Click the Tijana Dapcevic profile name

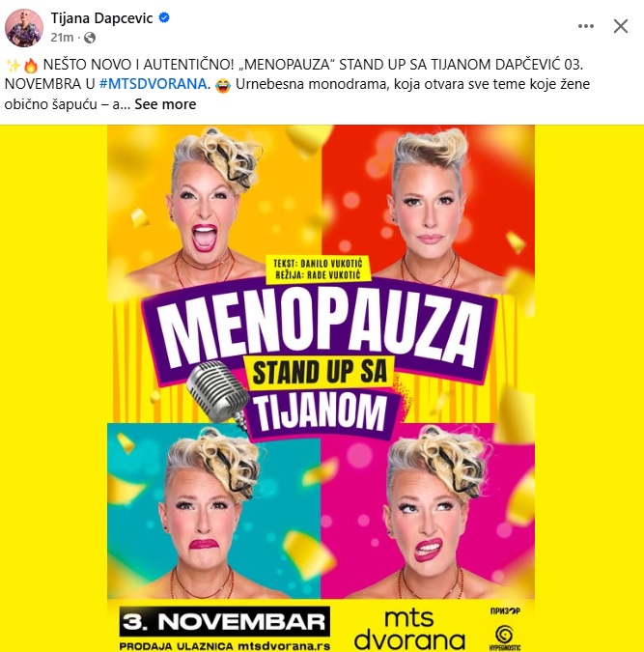[101, 18]
